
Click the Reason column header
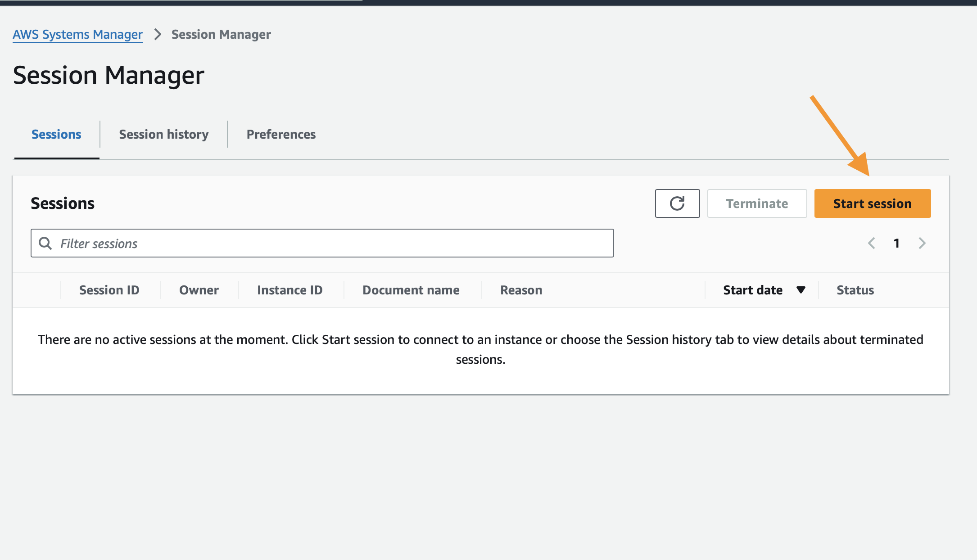click(x=521, y=290)
